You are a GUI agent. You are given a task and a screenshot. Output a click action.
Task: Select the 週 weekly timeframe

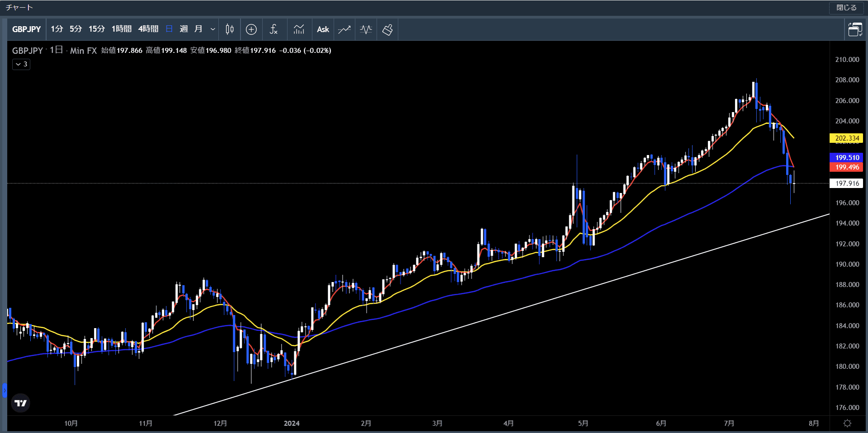(x=184, y=29)
